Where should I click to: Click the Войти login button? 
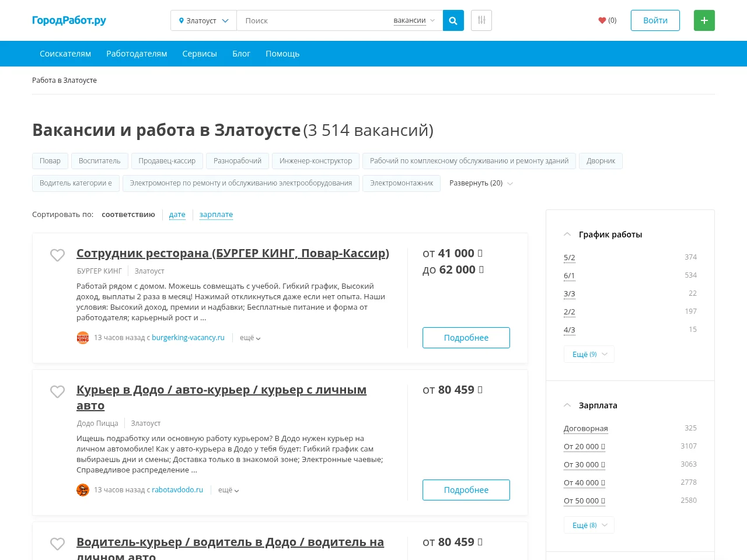pos(655,20)
